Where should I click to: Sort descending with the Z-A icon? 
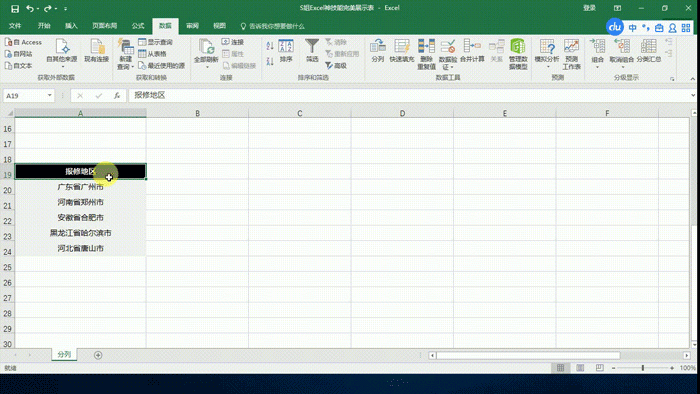click(270, 61)
